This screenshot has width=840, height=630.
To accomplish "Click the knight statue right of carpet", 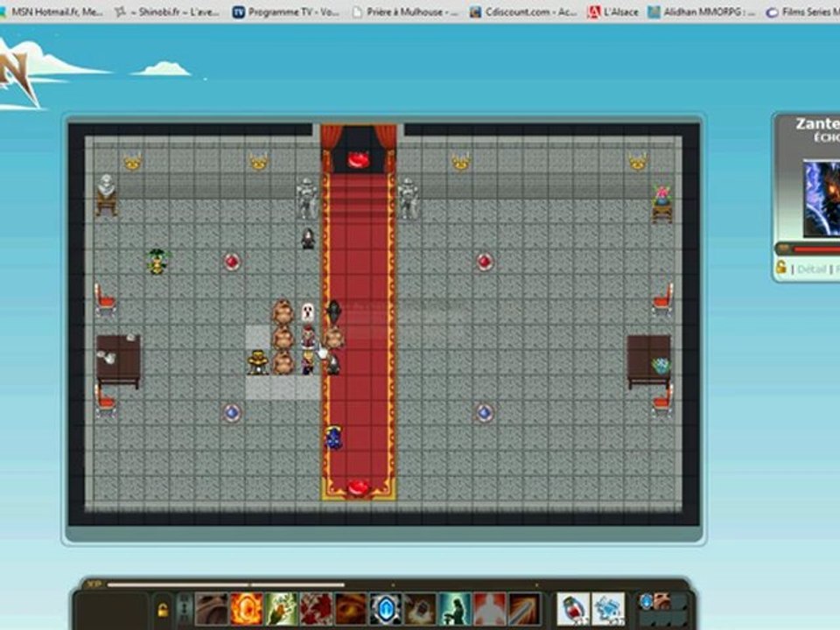I will coord(409,199).
